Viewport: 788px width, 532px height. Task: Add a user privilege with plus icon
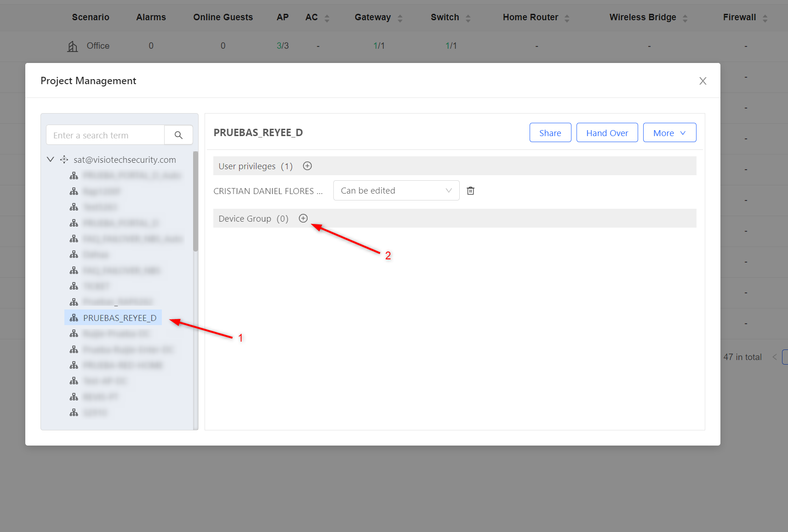coord(308,166)
